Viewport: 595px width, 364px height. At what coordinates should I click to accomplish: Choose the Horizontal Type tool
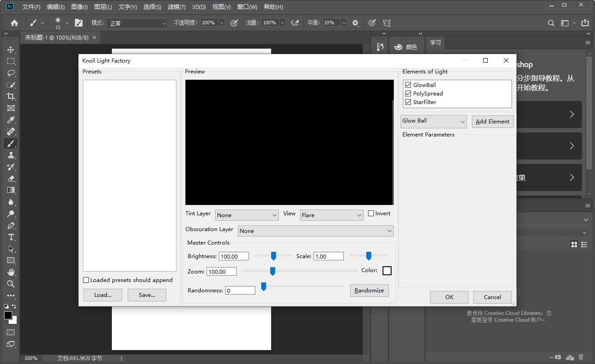click(x=11, y=237)
